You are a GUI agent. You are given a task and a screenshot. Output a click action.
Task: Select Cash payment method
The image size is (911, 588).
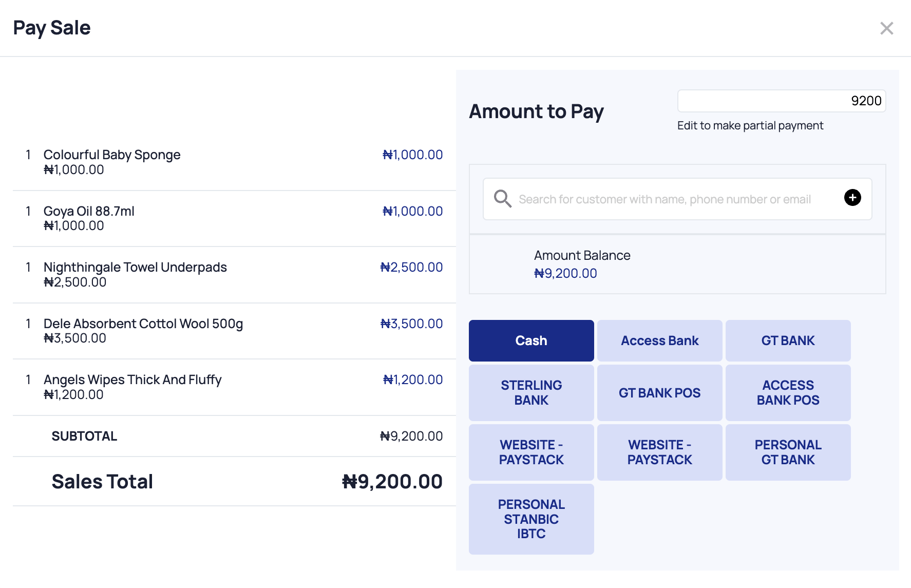point(531,341)
